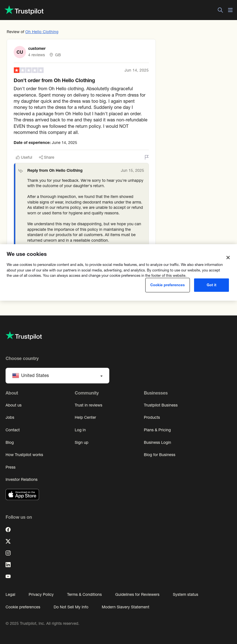The height and width of the screenshot is (644, 237).
Task: Open the hamburger menu in header
Action: 230,10
